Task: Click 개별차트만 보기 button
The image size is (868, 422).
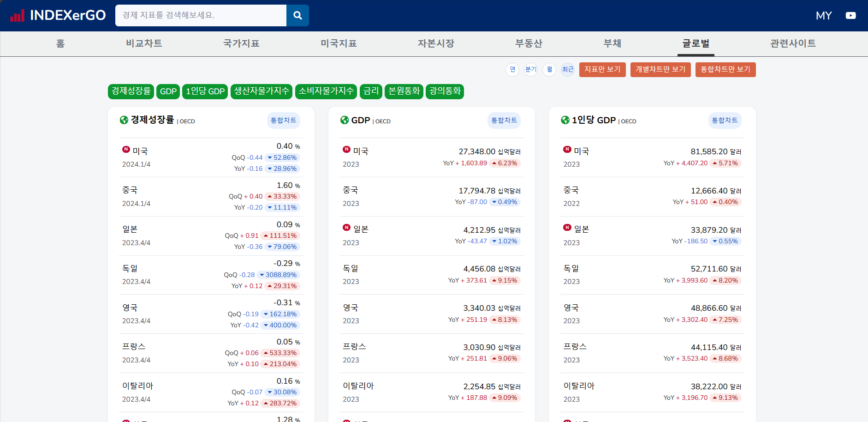Action: click(x=660, y=70)
